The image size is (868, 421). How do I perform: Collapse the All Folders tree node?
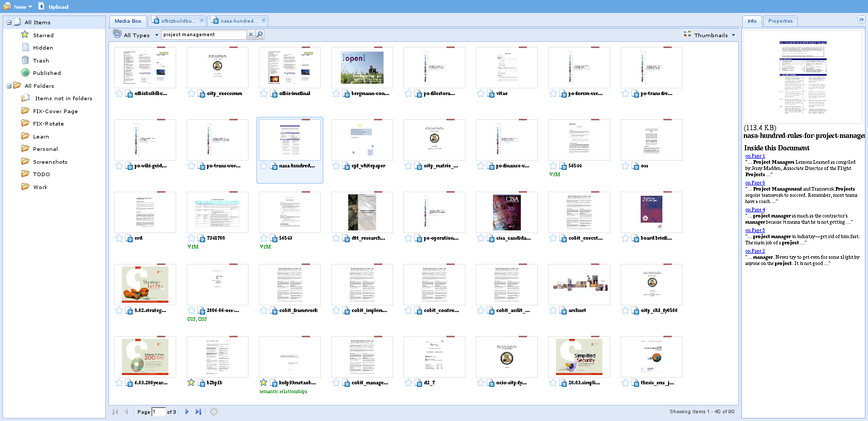tap(9, 86)
